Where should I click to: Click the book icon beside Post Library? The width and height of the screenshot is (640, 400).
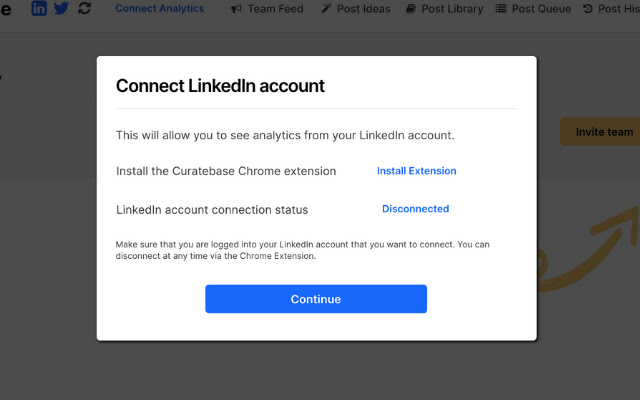(x=410, y=8)
